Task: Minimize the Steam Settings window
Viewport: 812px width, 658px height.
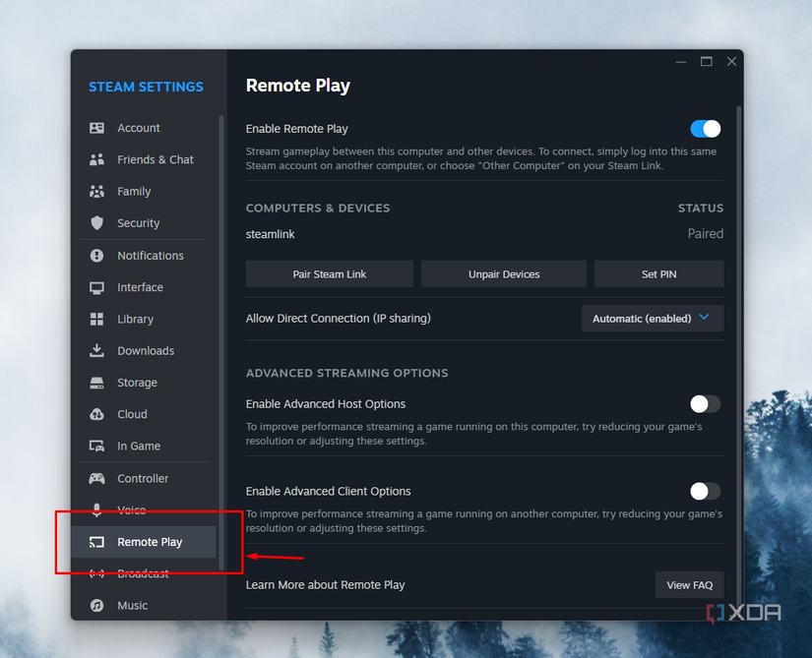Action: [681, 62]
